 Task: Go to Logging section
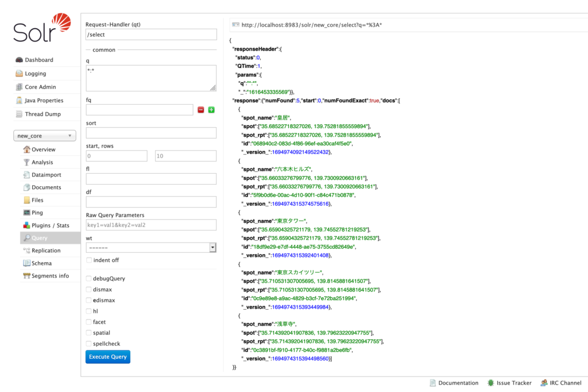(36, 74)
